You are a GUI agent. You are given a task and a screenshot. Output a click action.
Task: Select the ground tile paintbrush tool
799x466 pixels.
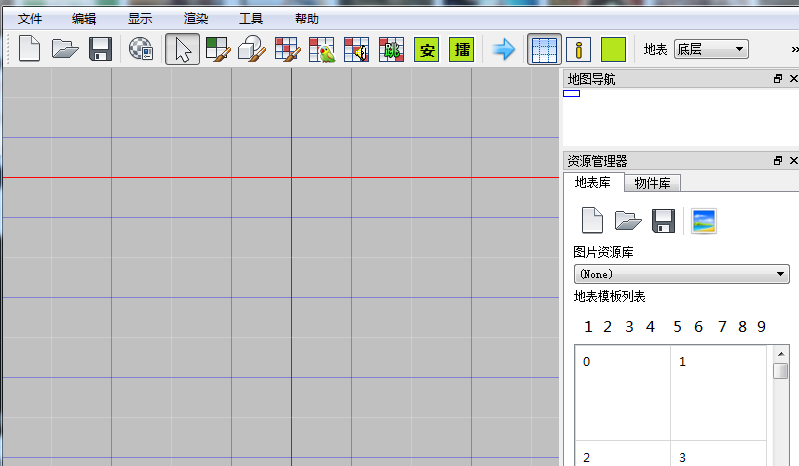coord(218,49)
